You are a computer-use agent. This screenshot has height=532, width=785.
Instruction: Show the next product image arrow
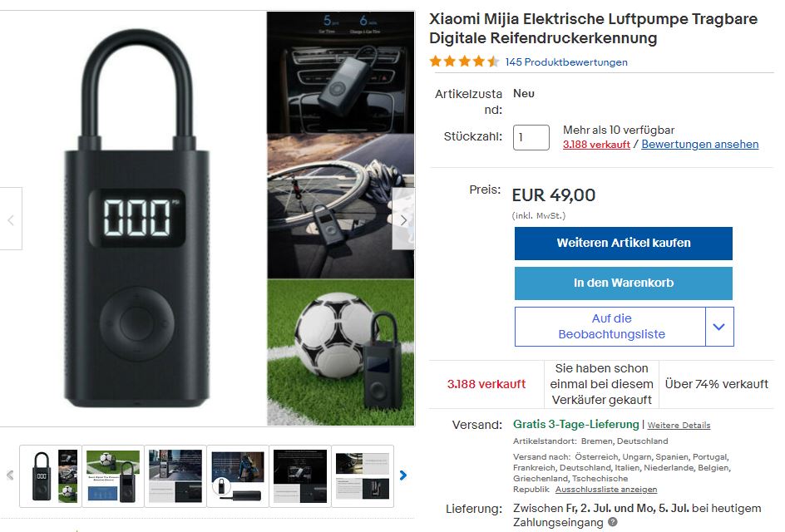[x=403, y=219]
